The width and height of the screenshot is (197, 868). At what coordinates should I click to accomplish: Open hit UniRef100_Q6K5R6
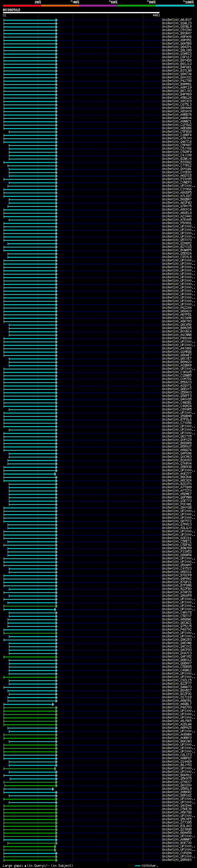pyautogui.click(x=177, y=43)
